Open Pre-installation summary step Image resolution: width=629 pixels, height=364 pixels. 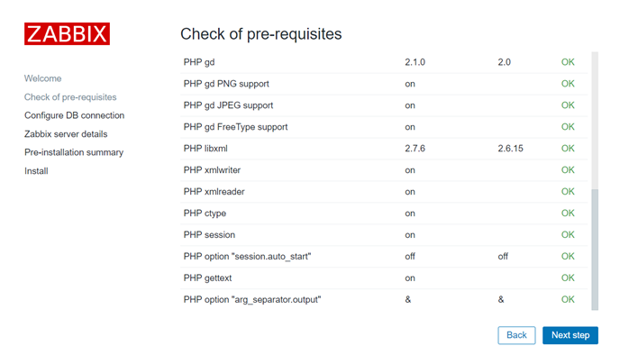pyautogui.click(x=74, y=152)
